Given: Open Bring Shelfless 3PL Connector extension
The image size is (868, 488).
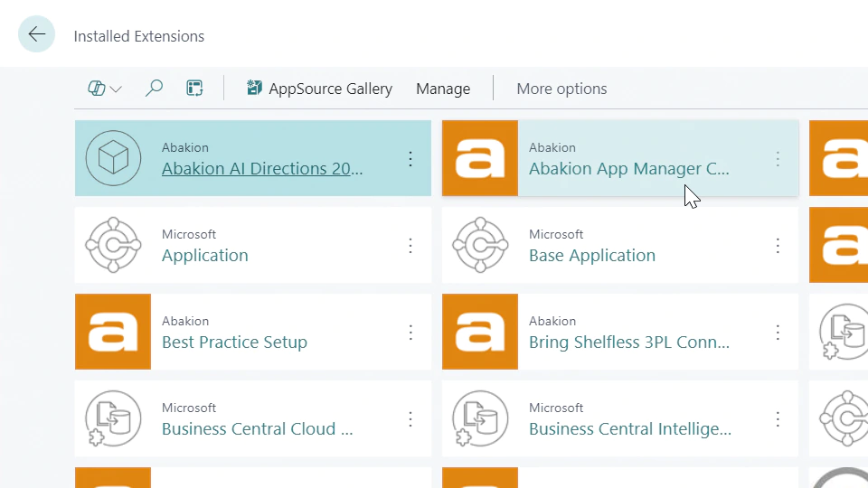Looking at the screenshot, I should click(x=629, y=342).
